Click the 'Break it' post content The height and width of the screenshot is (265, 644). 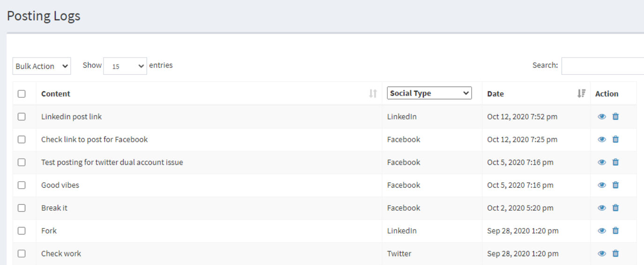point(54,208)
